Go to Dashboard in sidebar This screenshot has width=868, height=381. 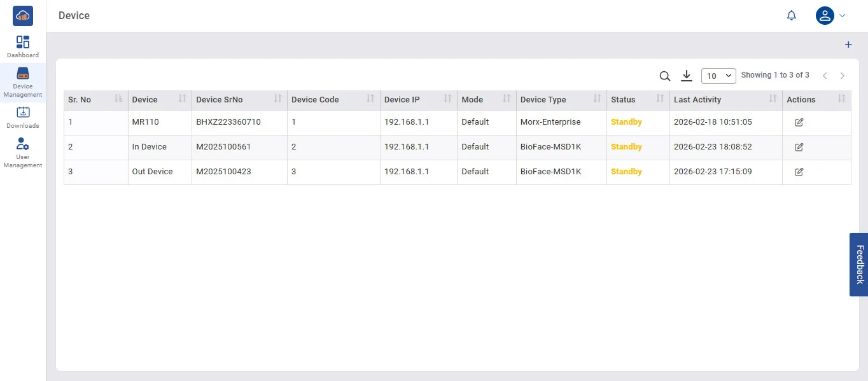(x=23, y=46)
